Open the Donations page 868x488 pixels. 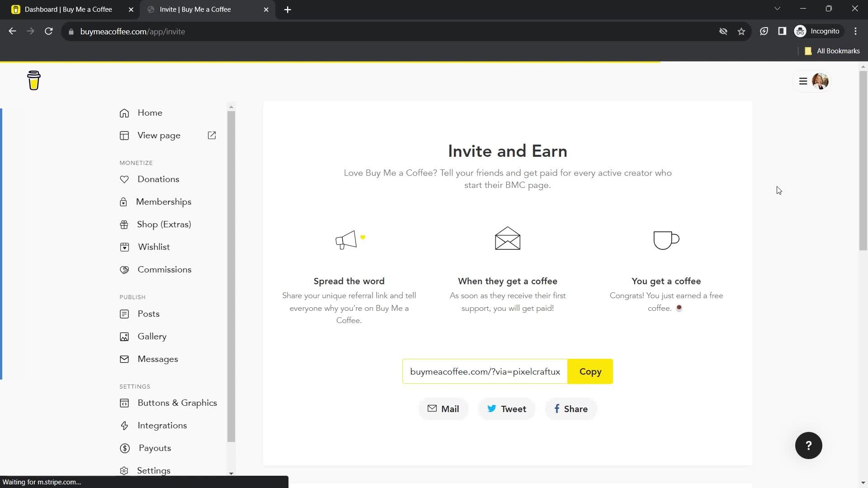tap(158, 179)
